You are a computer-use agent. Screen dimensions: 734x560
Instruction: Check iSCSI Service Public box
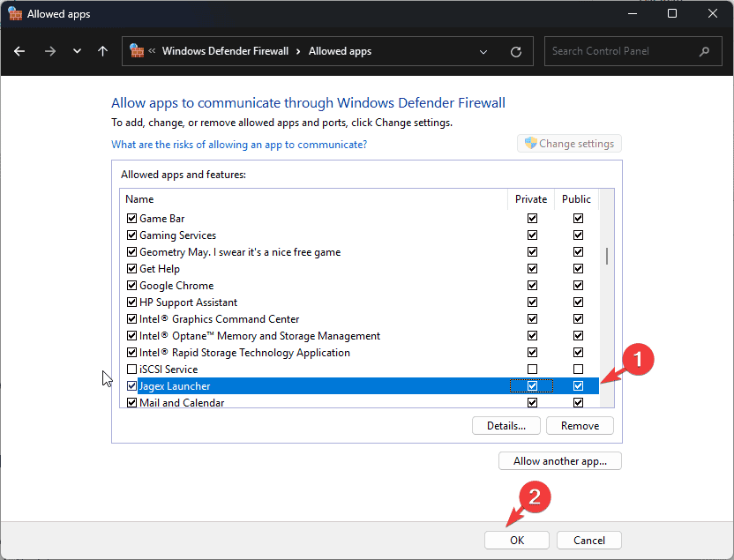click(x=578, y=370)
